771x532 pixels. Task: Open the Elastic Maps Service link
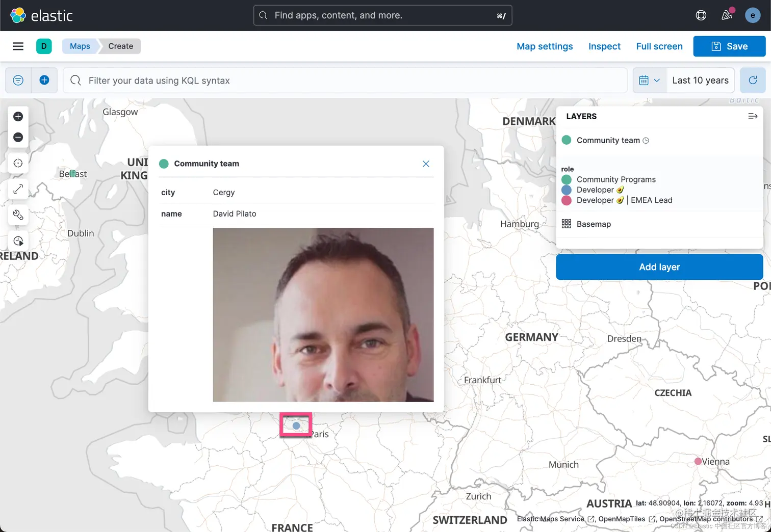[x=556, y=519]
